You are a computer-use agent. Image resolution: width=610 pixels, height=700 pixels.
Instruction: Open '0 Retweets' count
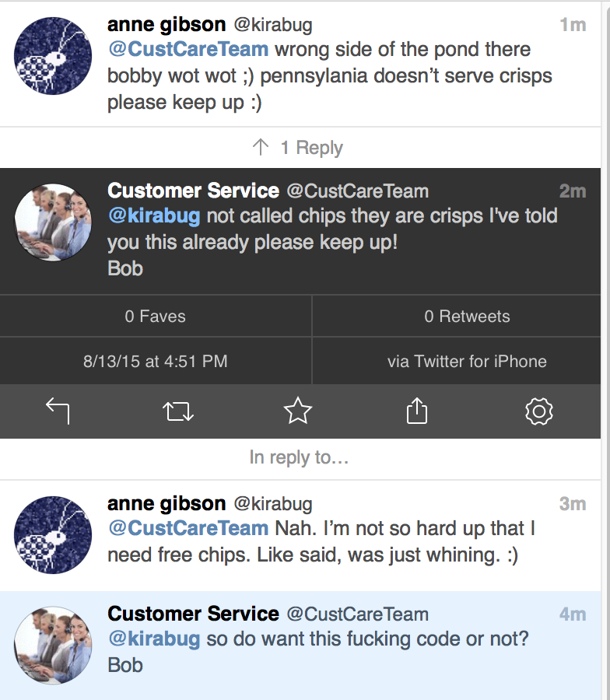467,317
